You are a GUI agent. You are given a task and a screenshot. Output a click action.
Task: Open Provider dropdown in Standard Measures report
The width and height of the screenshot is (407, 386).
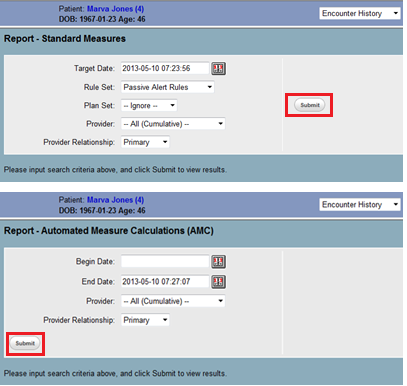pyautogui.click(x=173, y=124)
